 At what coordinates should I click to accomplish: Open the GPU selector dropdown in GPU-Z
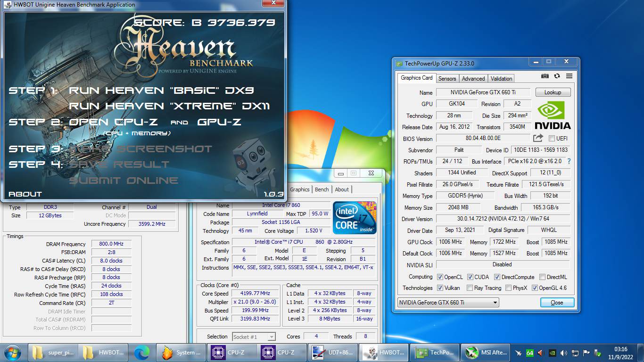coord(448,302)
